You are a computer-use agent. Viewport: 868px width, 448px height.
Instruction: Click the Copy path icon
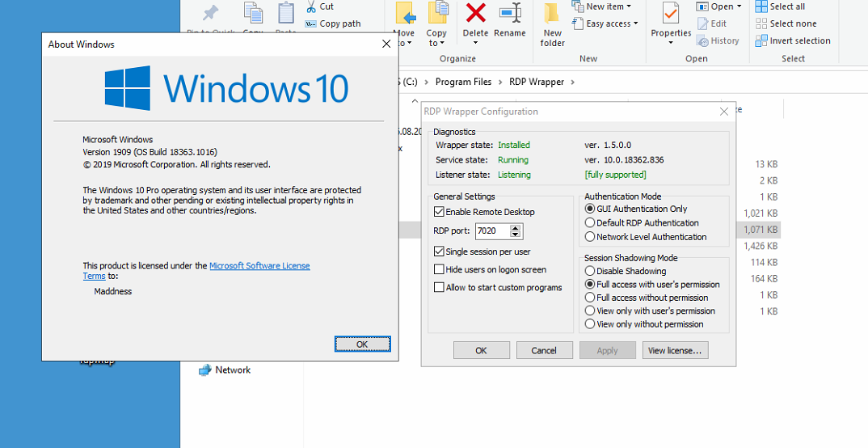(310, 23)
